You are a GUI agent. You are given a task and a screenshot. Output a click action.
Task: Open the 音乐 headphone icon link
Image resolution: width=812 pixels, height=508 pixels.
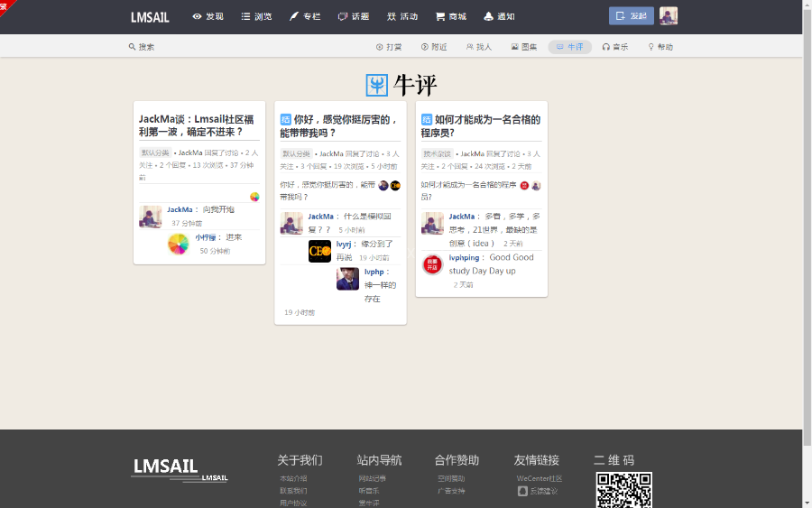(606, 47)
